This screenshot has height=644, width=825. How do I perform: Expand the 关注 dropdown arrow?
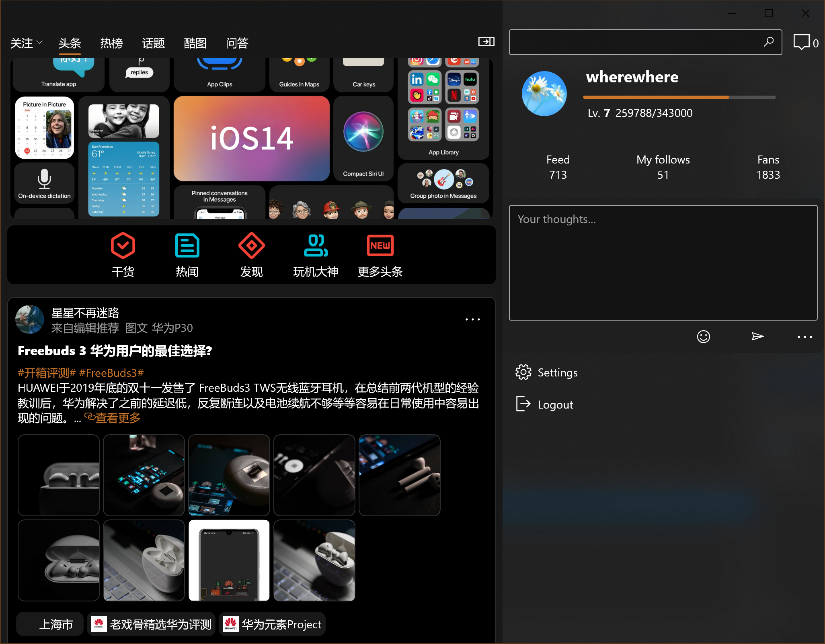point(39,42)
